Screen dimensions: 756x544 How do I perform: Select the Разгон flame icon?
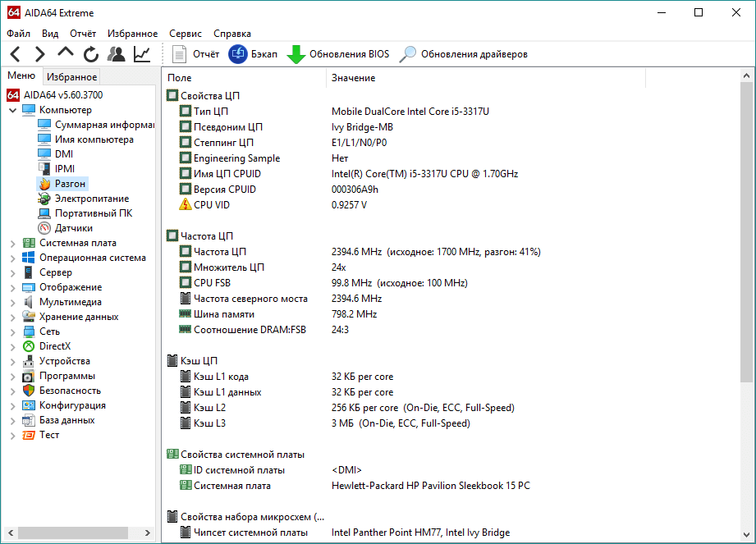(x=44, y=184)
